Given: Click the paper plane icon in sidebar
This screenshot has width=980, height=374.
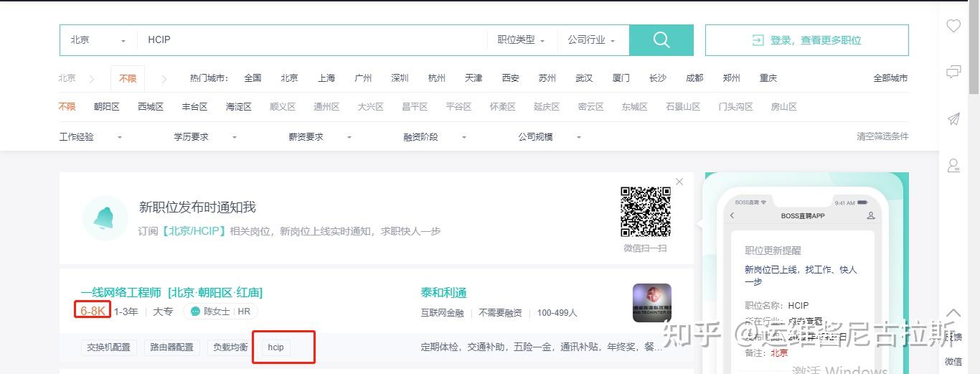Looking at the screenshot, I should coord(953,119).
